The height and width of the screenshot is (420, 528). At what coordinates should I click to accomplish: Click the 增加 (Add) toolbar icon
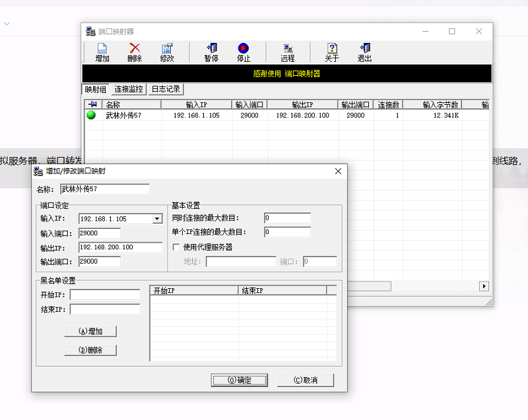click(102, 53)
